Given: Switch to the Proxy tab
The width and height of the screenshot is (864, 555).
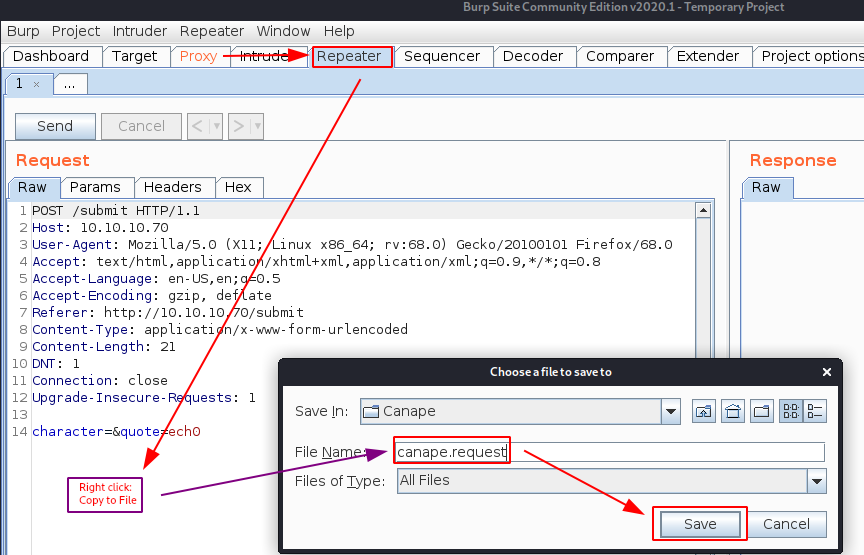Looking at the screenshot, I should point(198,56).
